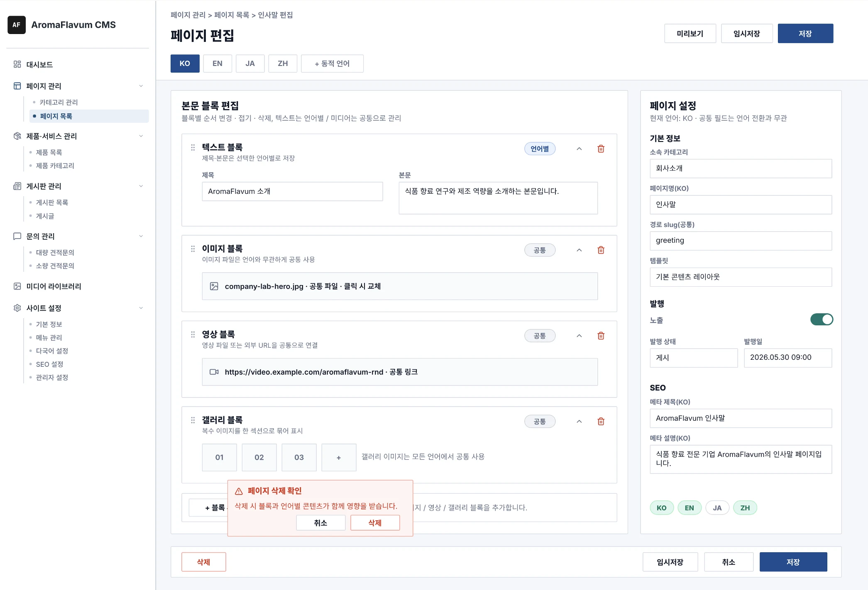Image resolution: width=868 pixels, height=590 pixels.
Task: Click the 미리보기 button
Action: [x=690, y=33]
